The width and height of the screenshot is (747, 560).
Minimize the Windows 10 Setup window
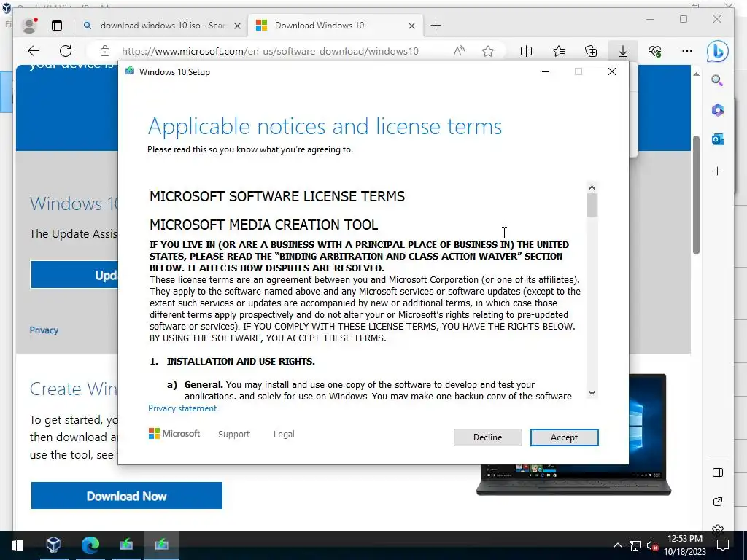click(546, 72)
